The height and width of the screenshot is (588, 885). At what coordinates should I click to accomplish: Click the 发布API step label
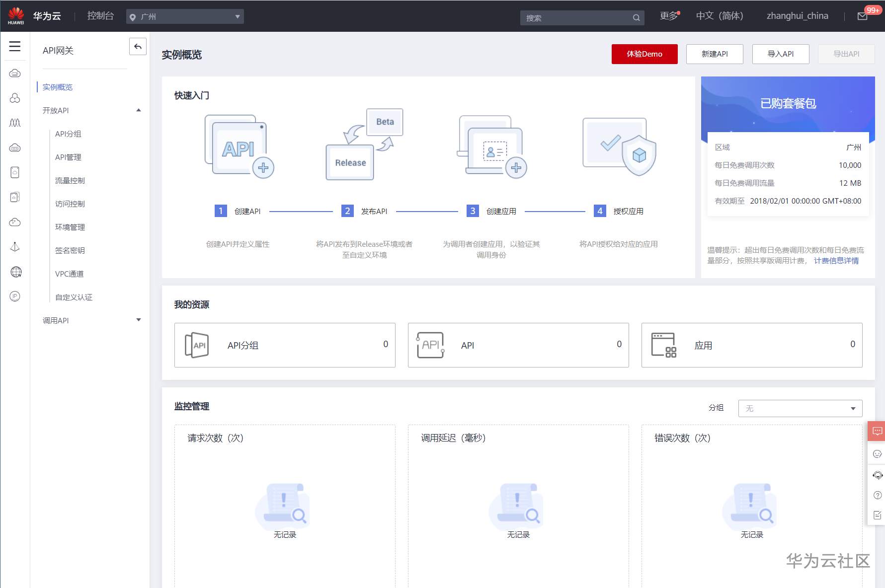pyautogui.click(x=374, y=211)
